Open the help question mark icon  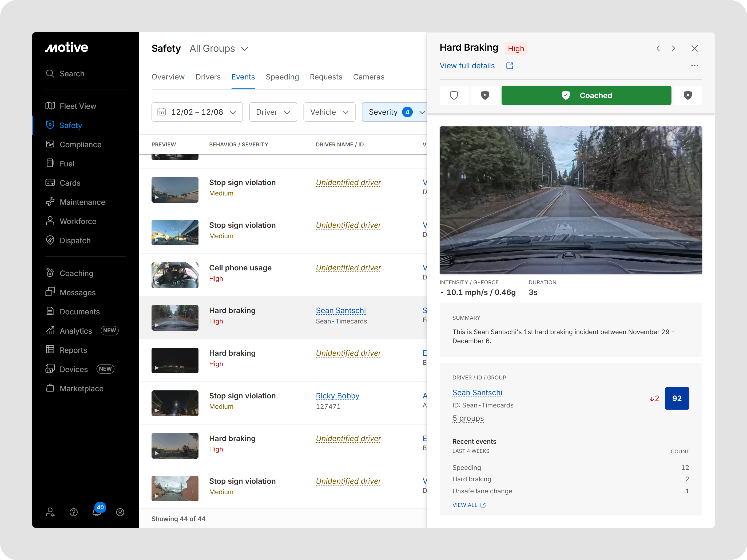pyautogui.click(x=73, y=513)
